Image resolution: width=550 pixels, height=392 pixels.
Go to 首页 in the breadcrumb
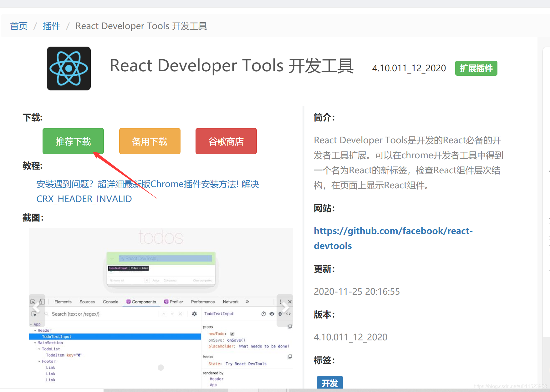tap(19, 26)
